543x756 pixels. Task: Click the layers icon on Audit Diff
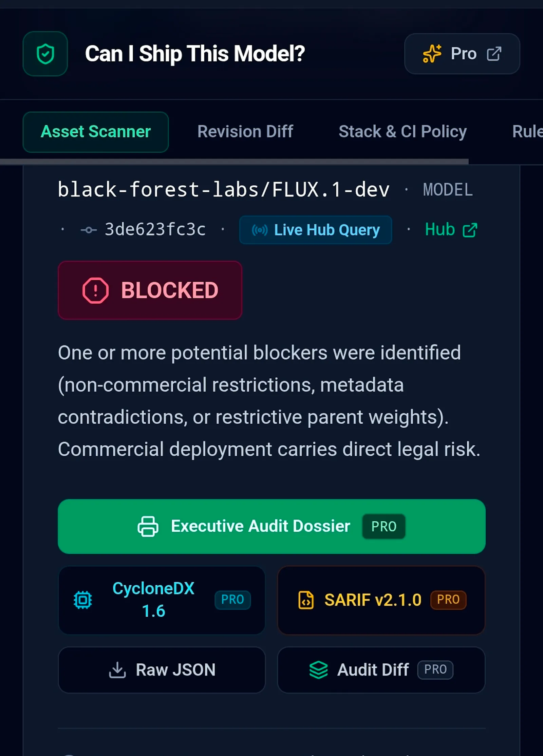319,670
